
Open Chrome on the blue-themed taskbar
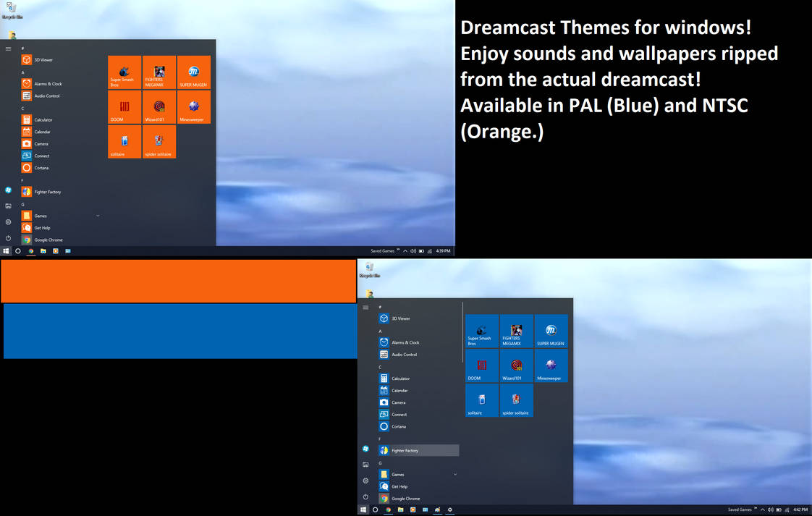pyautogui.click(x=388, y=509)
